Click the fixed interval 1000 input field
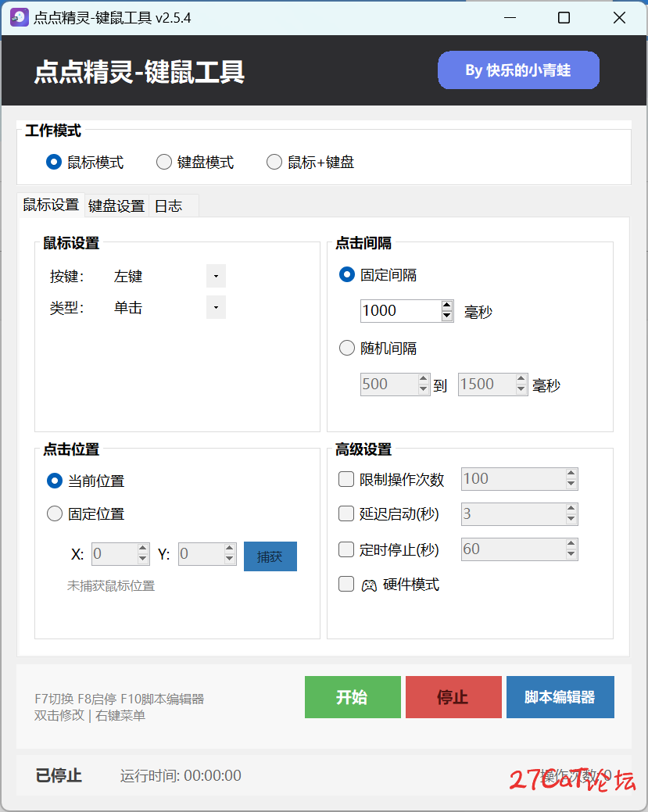 tap(399, 311)
